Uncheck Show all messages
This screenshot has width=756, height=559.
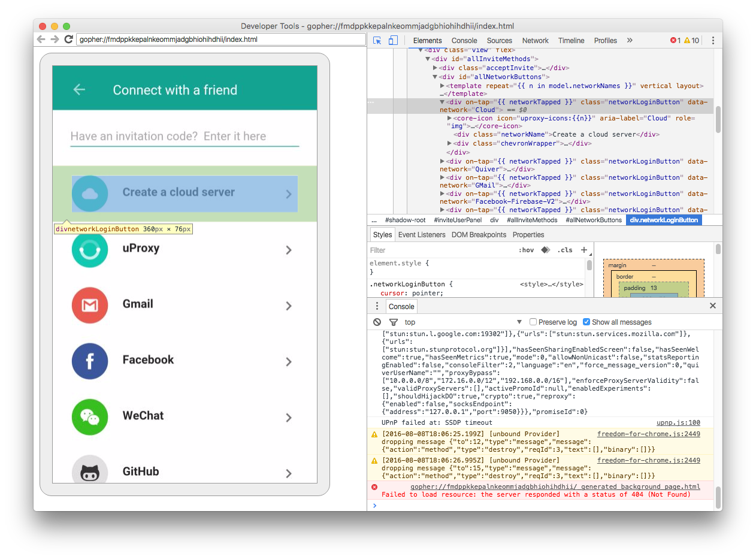586,322
